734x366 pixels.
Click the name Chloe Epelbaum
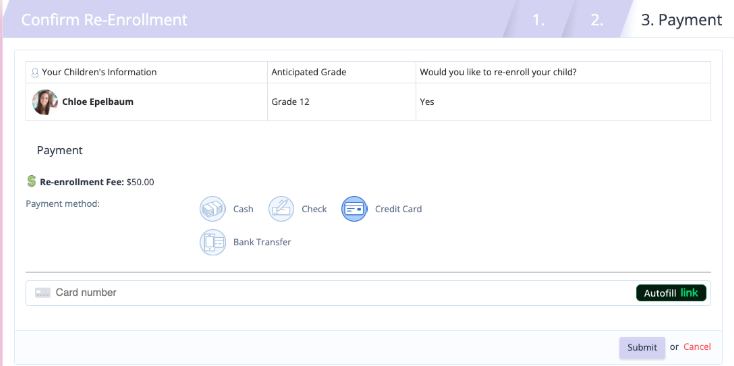(98, 102)
